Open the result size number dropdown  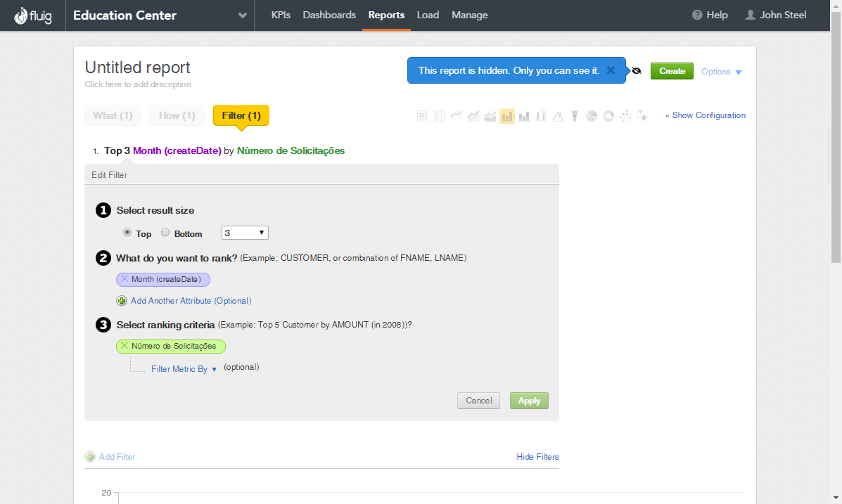point(245,233)
